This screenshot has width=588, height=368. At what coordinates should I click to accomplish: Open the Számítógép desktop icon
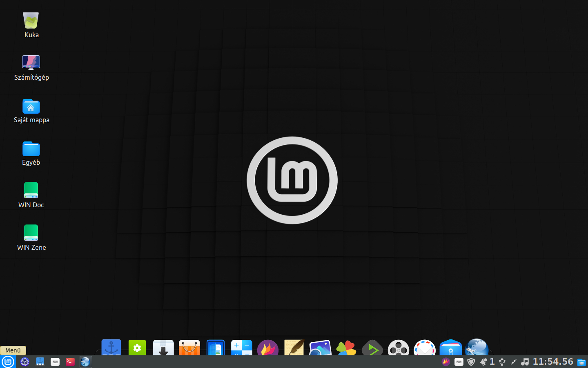tap(31, 63)
